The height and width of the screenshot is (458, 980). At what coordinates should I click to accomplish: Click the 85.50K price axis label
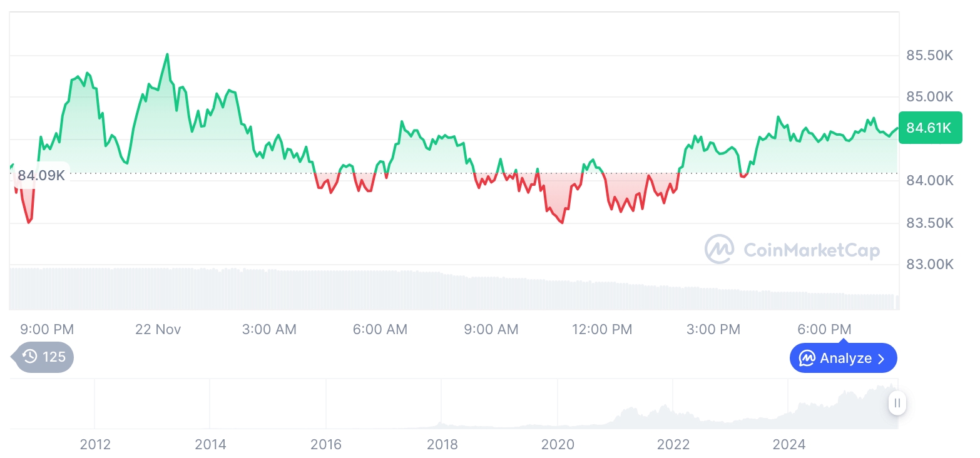tap(929, 56)
